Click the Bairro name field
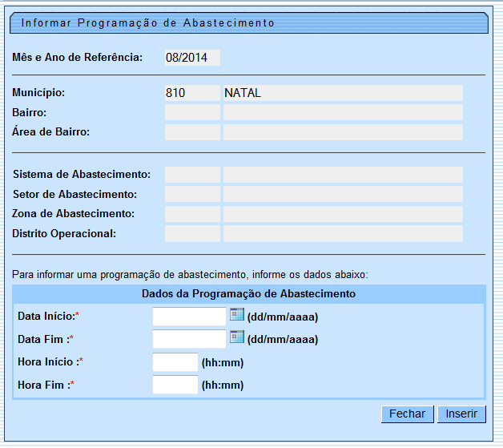This screenshot has width=503, height=448. click(343, 112)
